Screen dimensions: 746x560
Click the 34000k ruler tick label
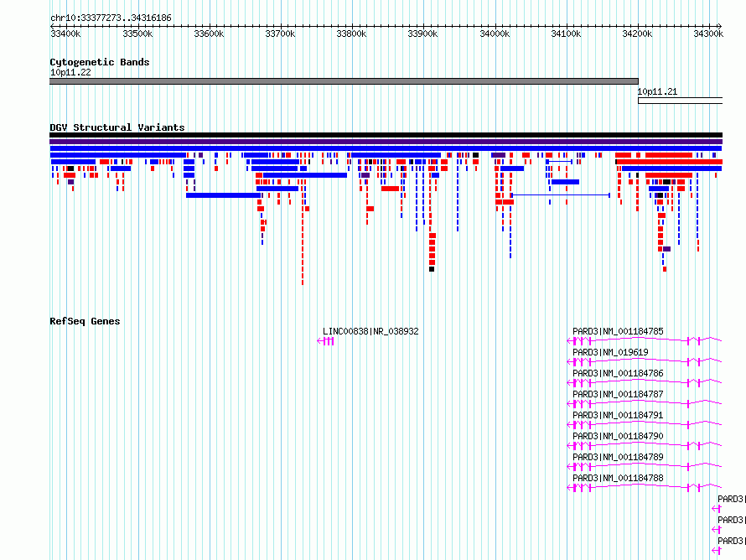click(495, 34)
